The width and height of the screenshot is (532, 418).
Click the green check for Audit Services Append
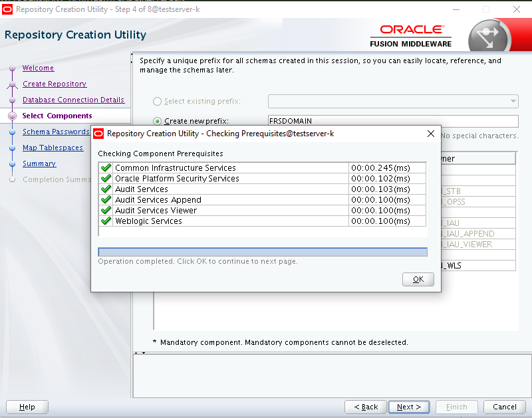click(106, 199)
